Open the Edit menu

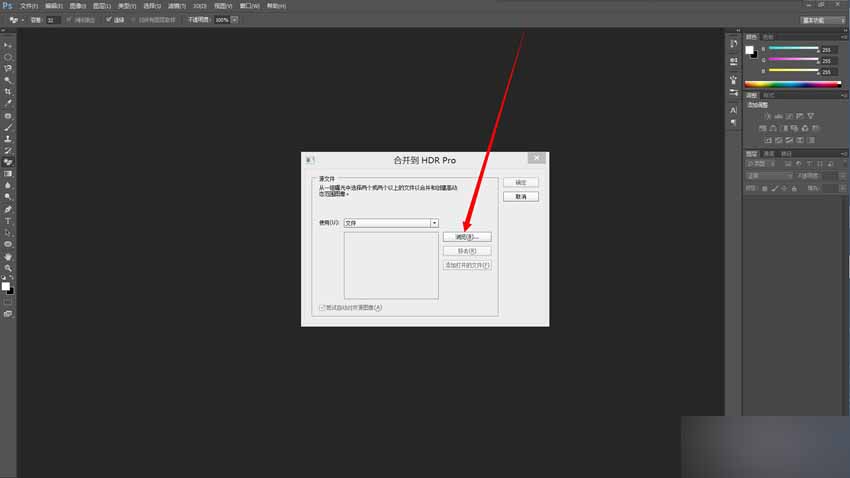click(54, 6)
